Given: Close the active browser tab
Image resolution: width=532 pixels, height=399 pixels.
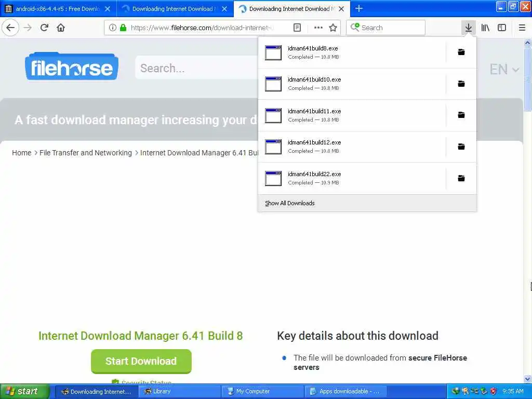Looking at the screenshot, I should (341, 9).
